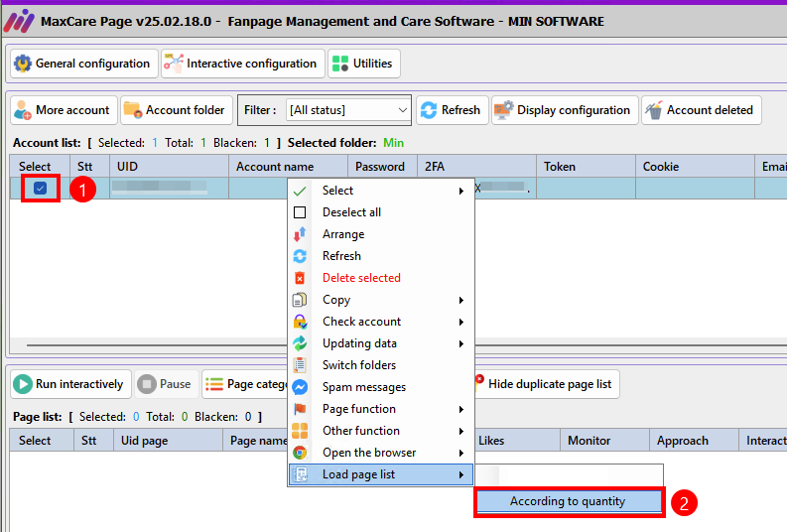Screen dimensions: 787x532
Task: Open Interactive configuration button
Action: point(243,64)
